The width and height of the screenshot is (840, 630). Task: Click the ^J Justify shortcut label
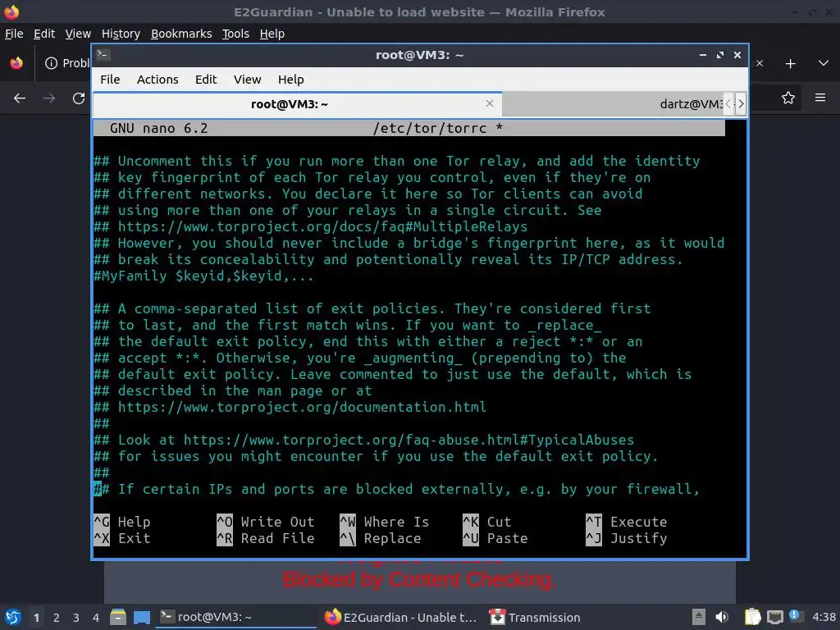[626, 538]
